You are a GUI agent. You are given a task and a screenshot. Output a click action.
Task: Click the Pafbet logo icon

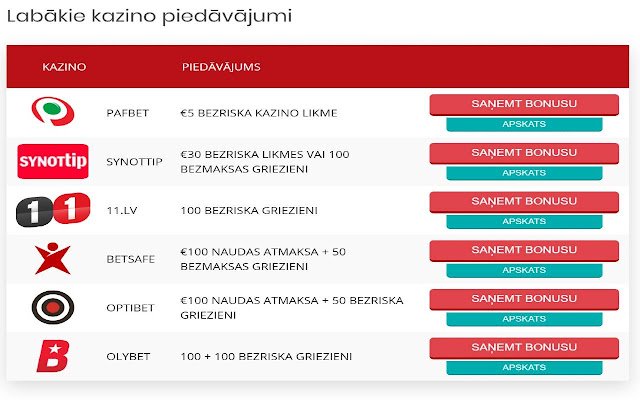[x=53, y=111]
